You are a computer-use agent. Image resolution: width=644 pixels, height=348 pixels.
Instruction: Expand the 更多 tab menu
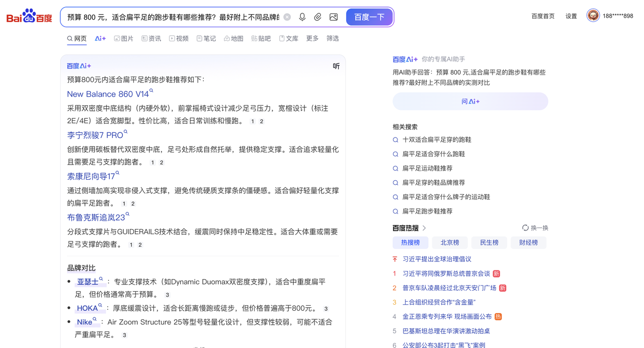[312, 38]
